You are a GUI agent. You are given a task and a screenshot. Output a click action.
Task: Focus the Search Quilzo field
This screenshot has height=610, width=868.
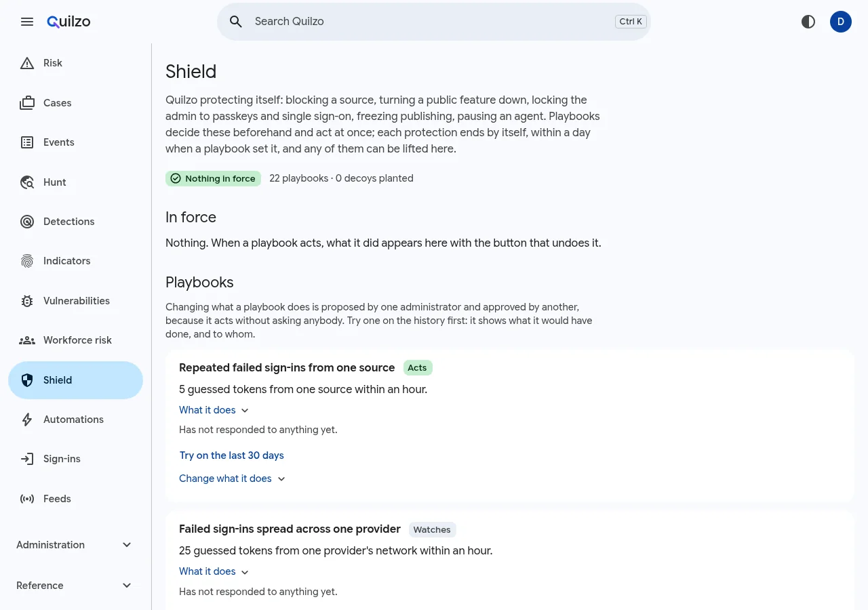click(434, 22)
